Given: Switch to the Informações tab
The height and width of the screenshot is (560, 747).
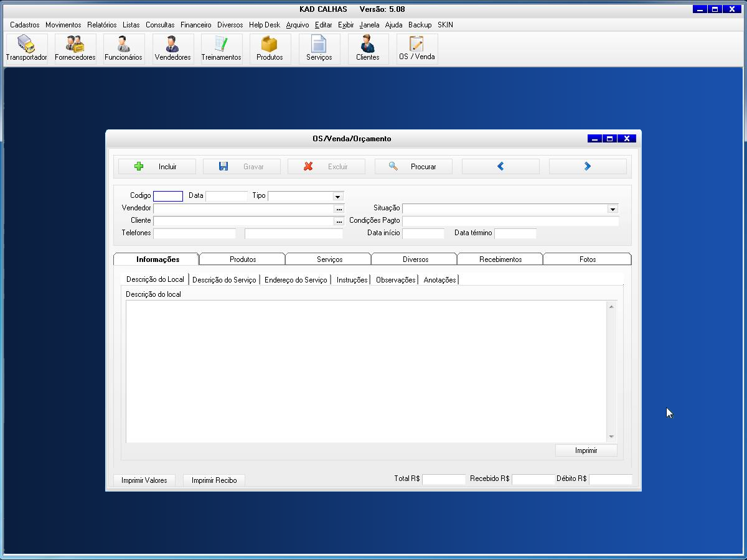Looking at the screenshot, I should click(x=157, y=259).
